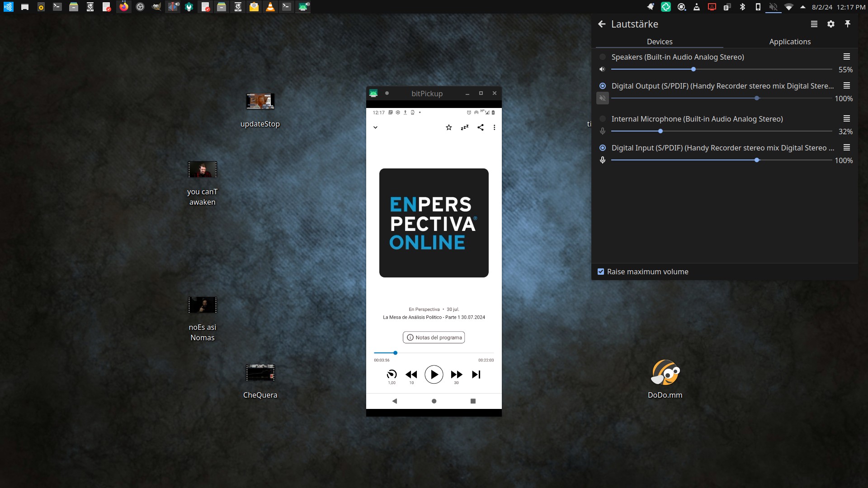Screen dimensions: 868x488
Task: Open Digital Input device options menu
Action: [847, 147]
